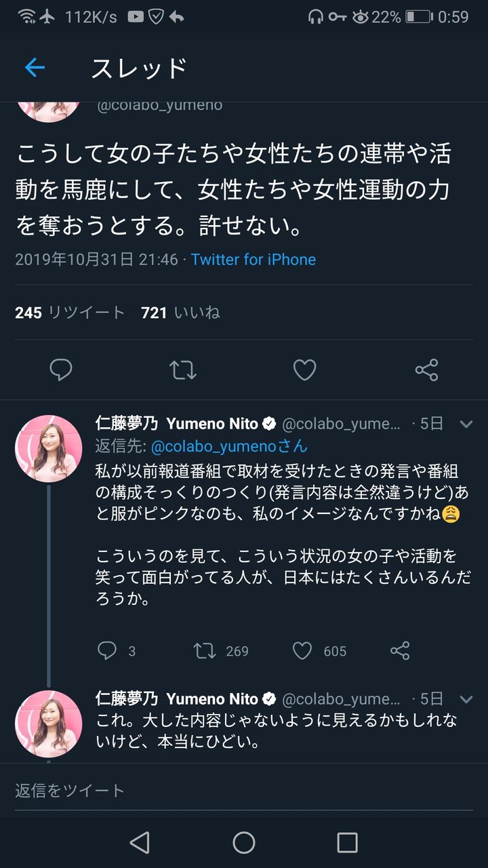Share the first reply tweet

point(400,651)
